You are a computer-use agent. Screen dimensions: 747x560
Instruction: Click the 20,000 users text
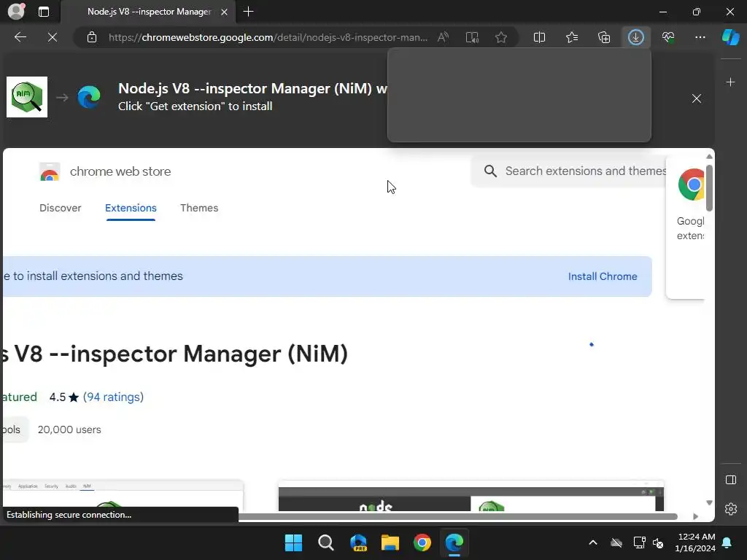(x=69, y=429)
